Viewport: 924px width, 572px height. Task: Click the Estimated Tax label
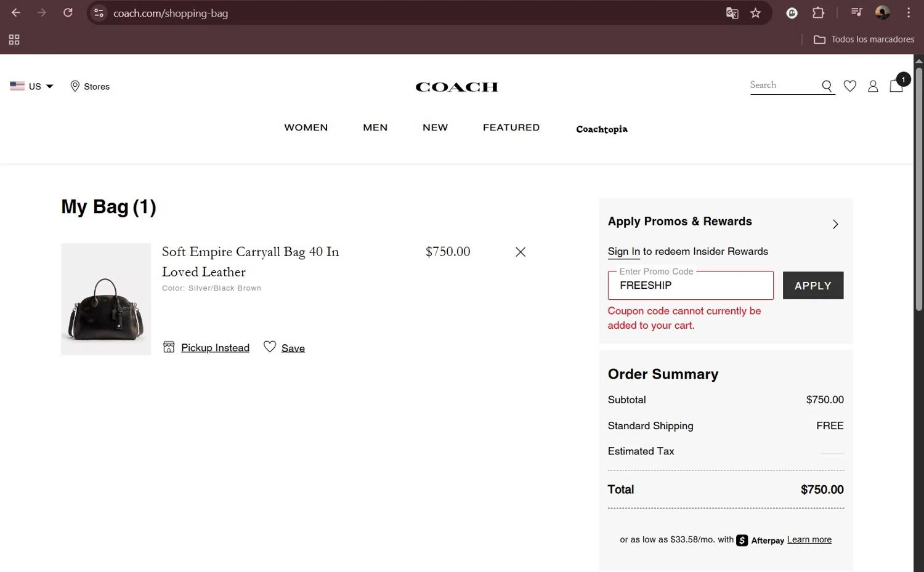(641, 451)
